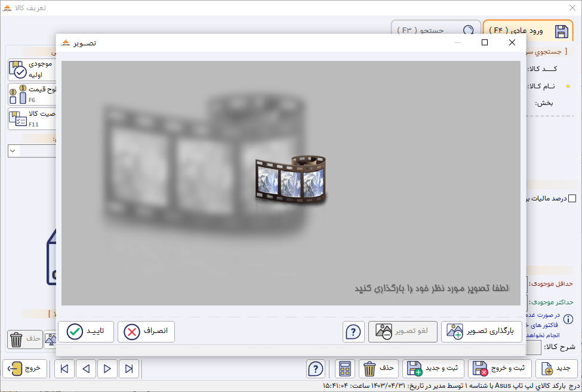Click the انصراف cancel button
This screenshot has height=392, width=582.
pyautogui.click(x=146, y=331)
